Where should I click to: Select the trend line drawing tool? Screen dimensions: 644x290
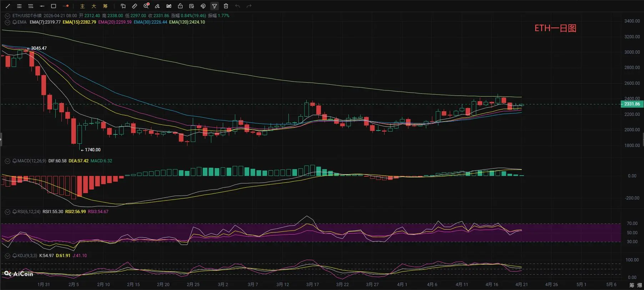8,6
